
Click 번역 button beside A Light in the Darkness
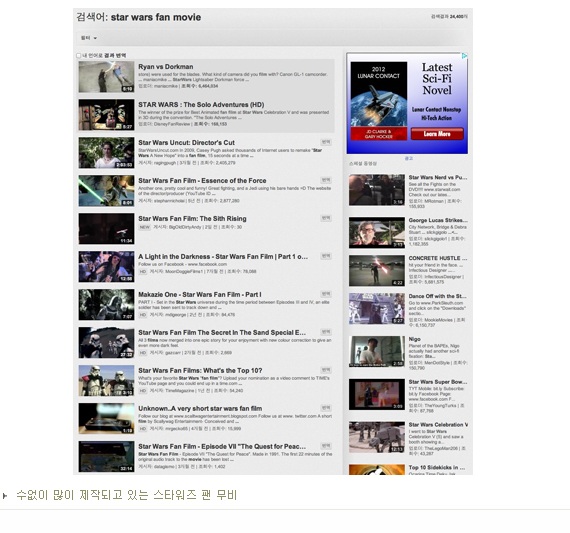coord(326,256)
